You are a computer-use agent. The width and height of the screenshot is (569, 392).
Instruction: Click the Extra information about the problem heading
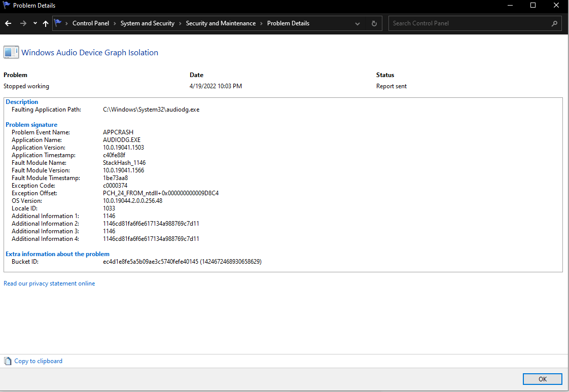[57, 254]
